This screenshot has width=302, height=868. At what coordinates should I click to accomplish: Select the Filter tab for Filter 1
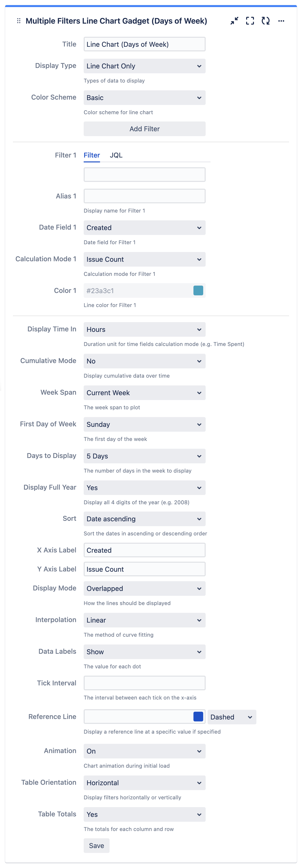[92, 155]
